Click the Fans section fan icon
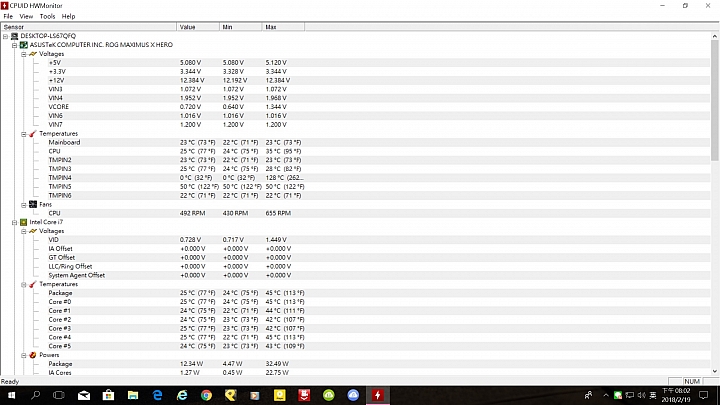The height and width of the screenshot is (405, 720). click(33, 204)
